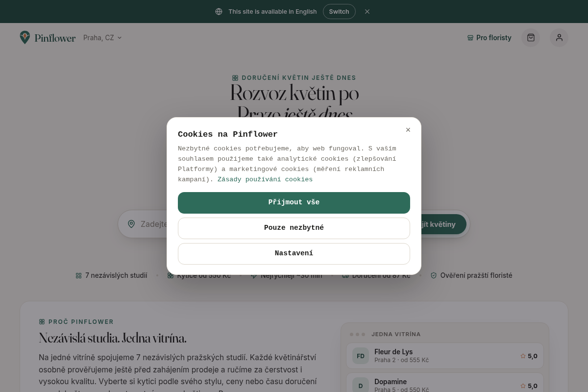Open cookie Nastavení
Viewport: 588px width, 392px height.
coord(294,254)
